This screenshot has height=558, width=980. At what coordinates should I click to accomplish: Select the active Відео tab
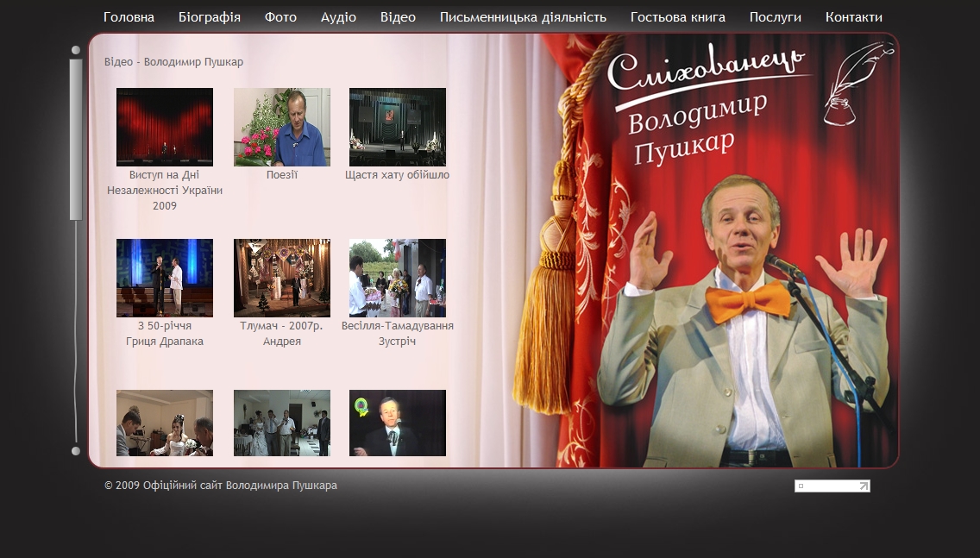(x=398, y=16)
